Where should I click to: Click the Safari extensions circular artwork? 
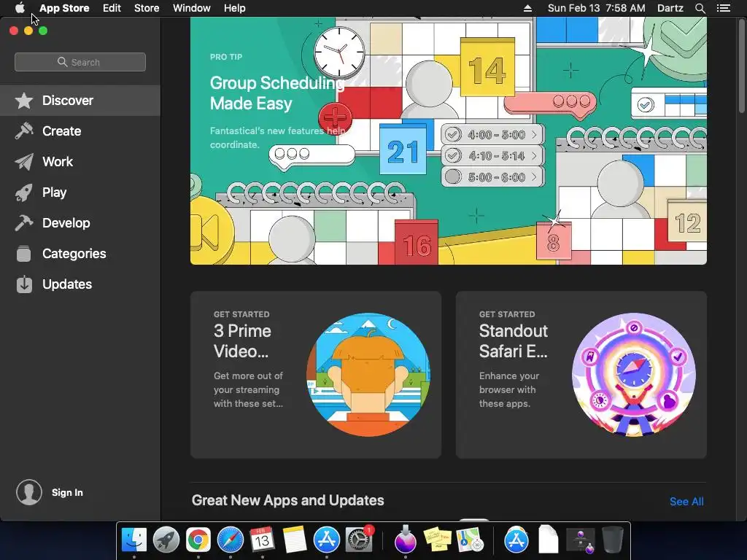(x=634, y=375)
